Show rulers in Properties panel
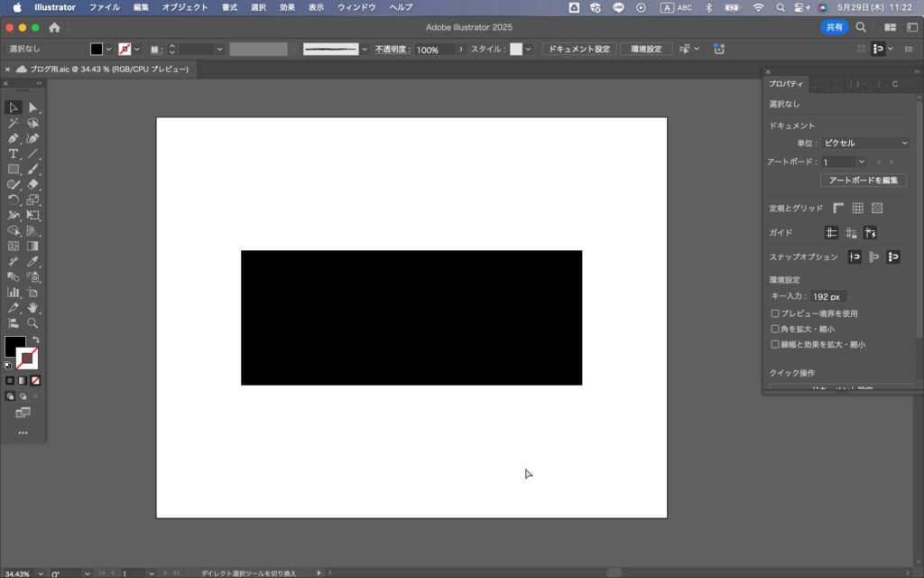Screen dimensions: 924x578 coord(838,209)
